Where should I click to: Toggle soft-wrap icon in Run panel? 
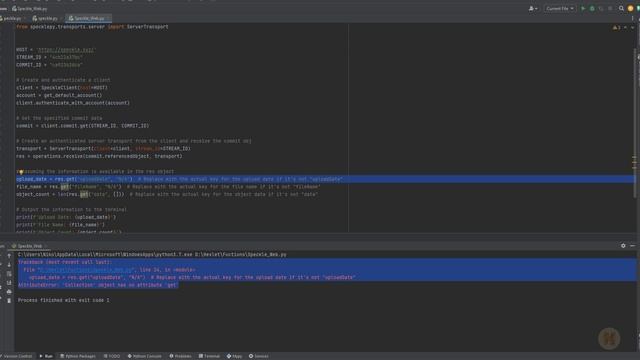point(9,274)
